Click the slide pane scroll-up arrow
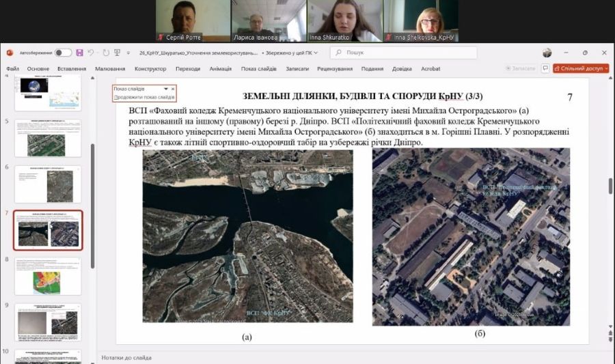 point(610,78)
